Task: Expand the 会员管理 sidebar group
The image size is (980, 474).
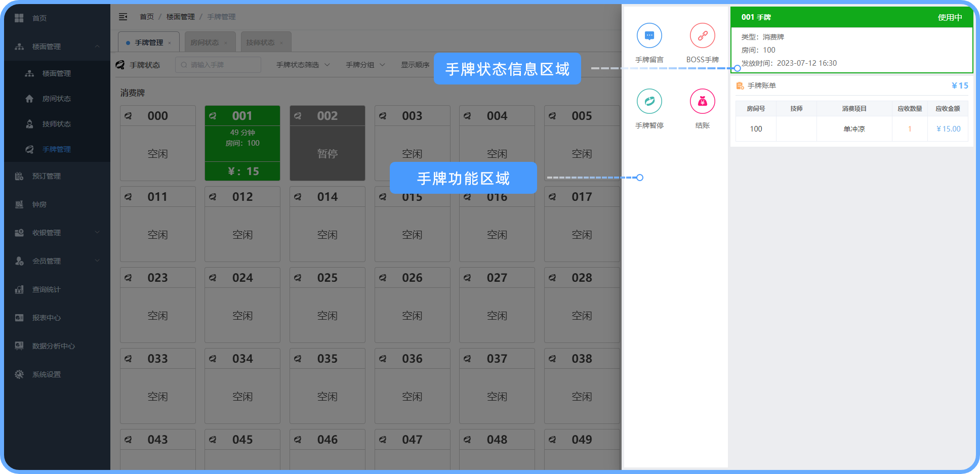Action: (x=57, y=261)
